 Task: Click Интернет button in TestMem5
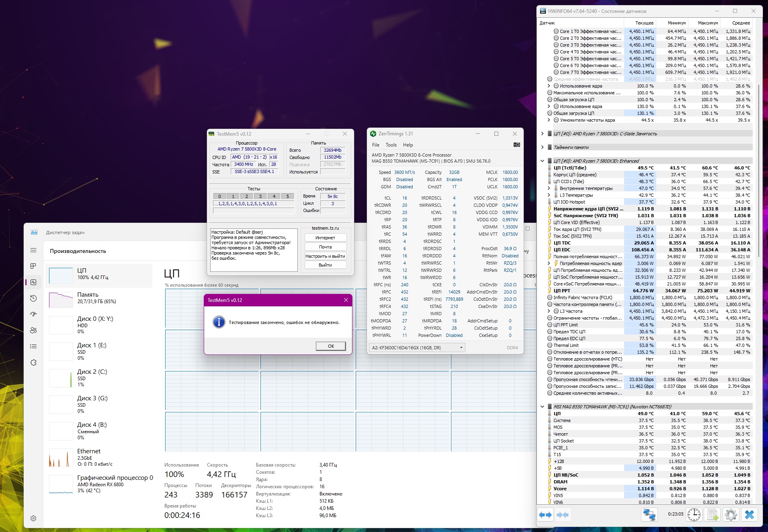325,238
